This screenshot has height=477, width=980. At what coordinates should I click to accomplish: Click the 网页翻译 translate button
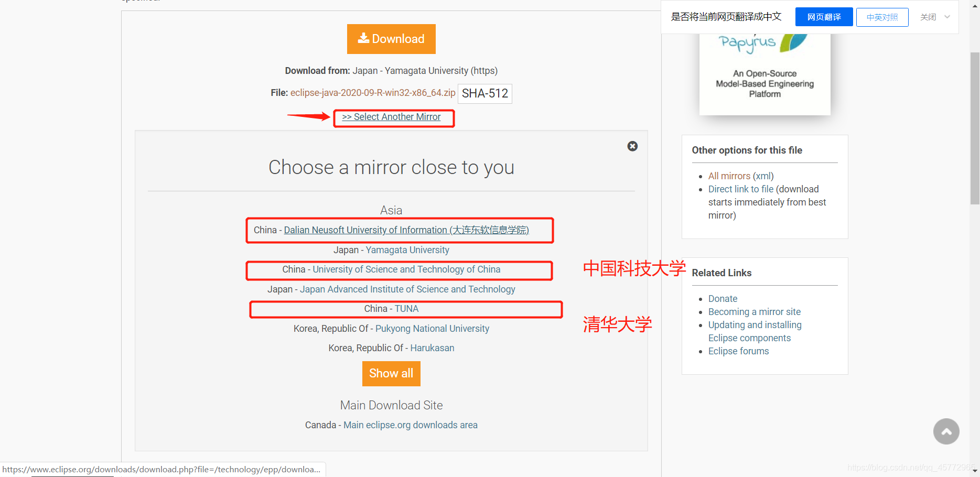pos(824,17)
